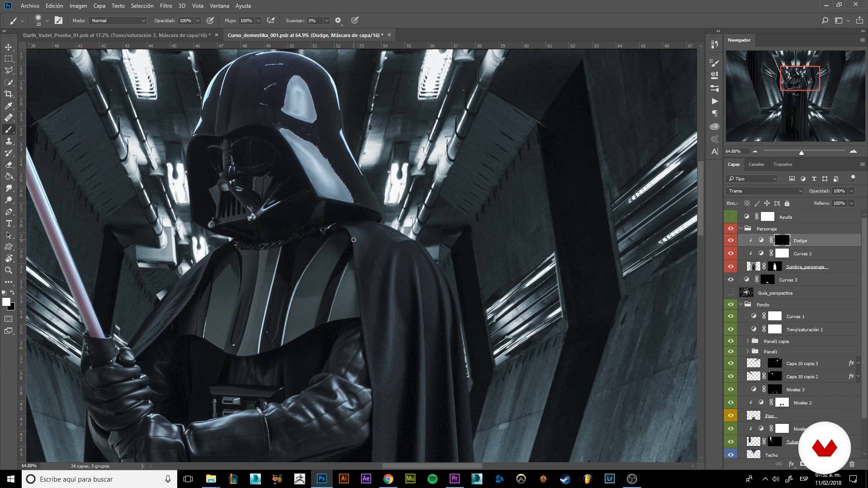Select the Rectangular Marquee tool

click(9, 59)
